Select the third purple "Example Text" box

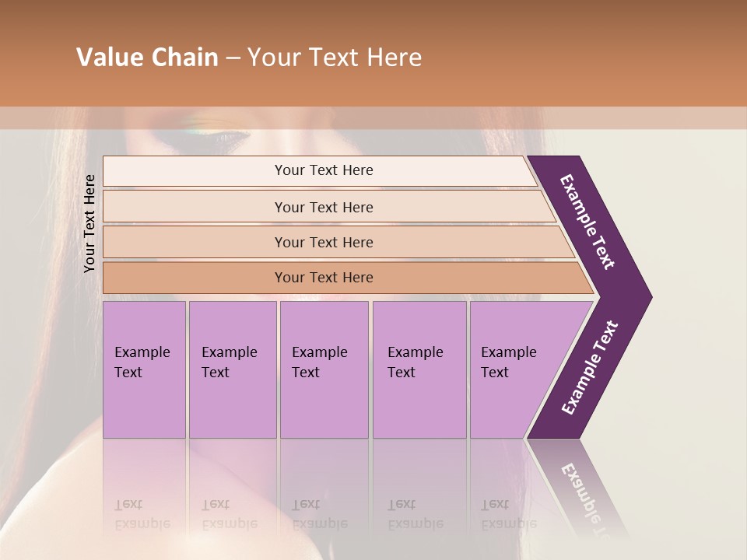tap(324, 369)
